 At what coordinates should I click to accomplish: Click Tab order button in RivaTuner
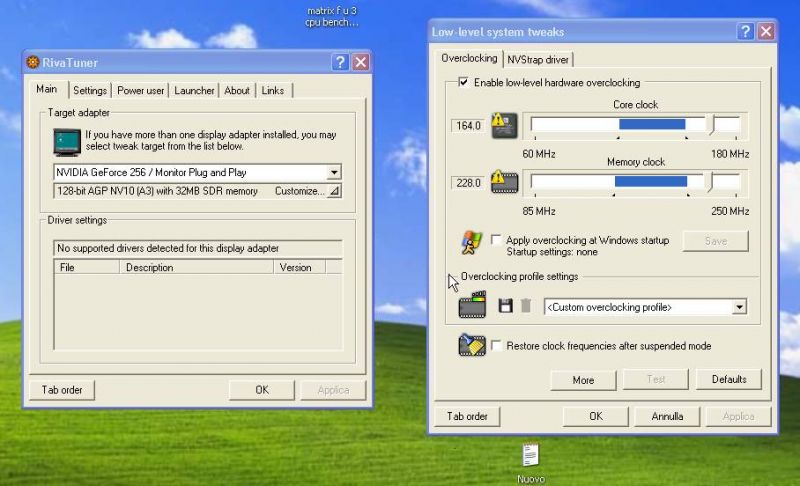(62, 390)
